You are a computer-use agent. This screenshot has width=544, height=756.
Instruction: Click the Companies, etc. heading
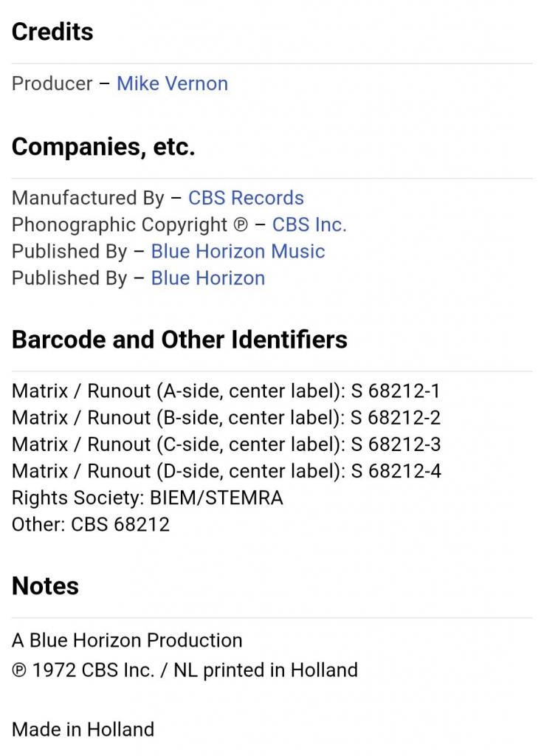point(103,147)
